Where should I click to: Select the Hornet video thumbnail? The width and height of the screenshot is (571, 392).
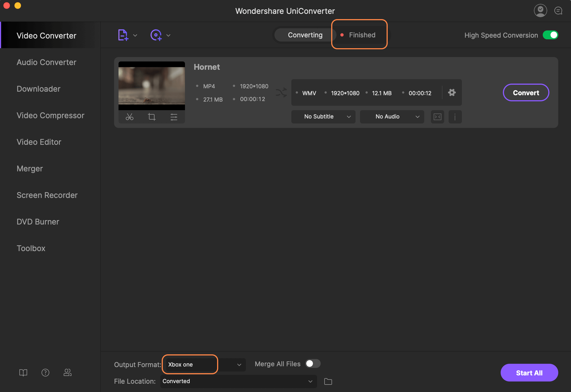click(152, 86)
